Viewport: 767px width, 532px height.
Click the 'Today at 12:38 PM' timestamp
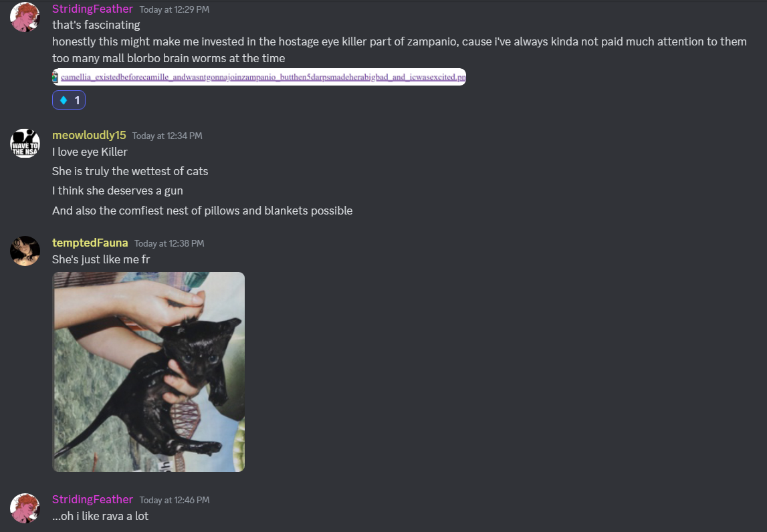(169, 243)
